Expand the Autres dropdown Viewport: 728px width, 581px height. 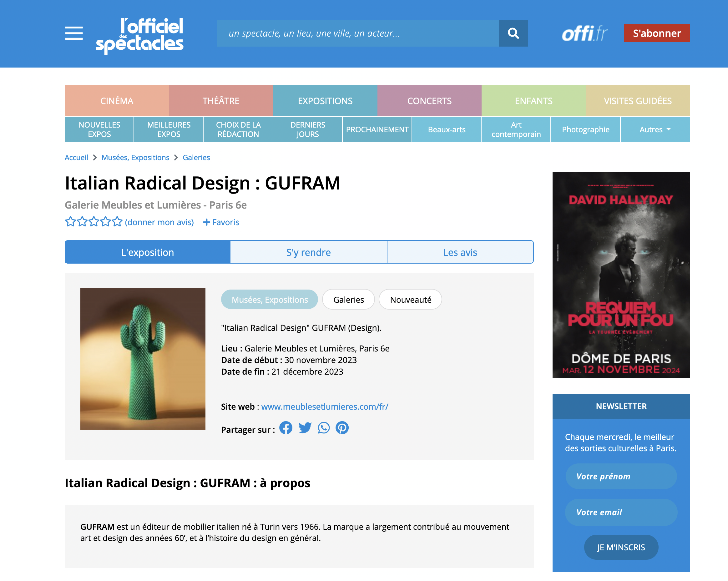click(x=655, y=130)
